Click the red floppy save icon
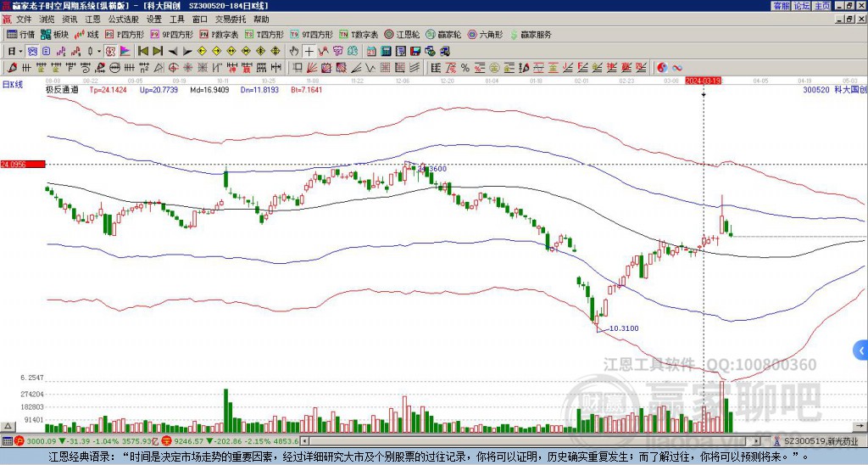 [415, 52]
